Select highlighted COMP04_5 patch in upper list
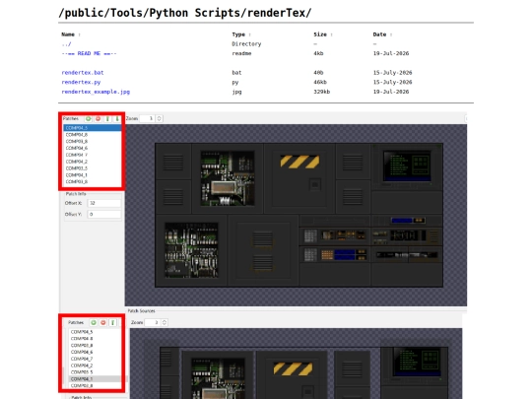 pyautogui.click(x=92, y=128)
